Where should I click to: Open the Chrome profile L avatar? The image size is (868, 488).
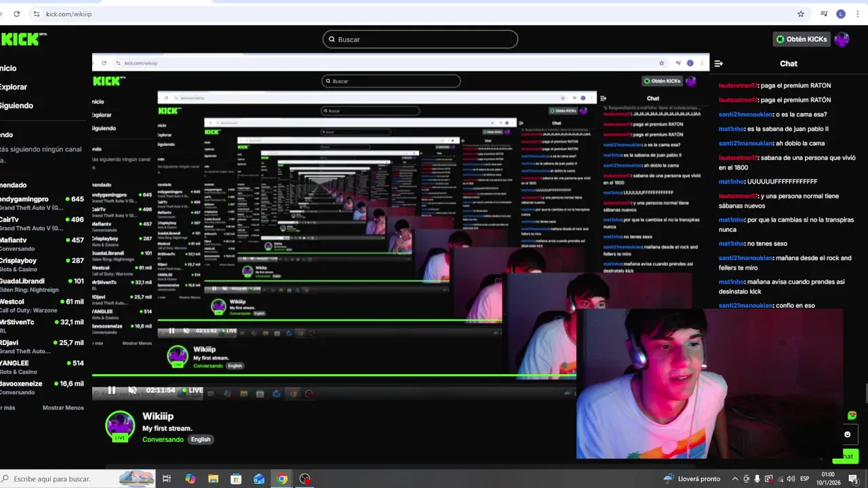point(841,14)
